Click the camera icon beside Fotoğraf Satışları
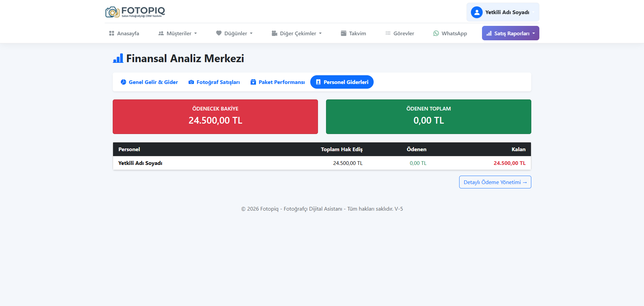The image size is (644, 306). coord(191,82)
